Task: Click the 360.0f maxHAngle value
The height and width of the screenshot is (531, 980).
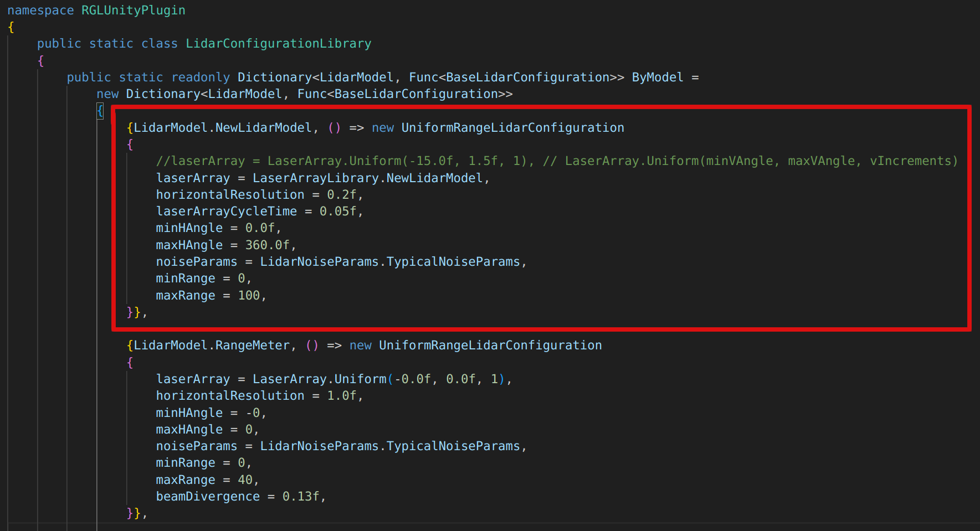Action: pyautogui.click(x=267, y=245)
